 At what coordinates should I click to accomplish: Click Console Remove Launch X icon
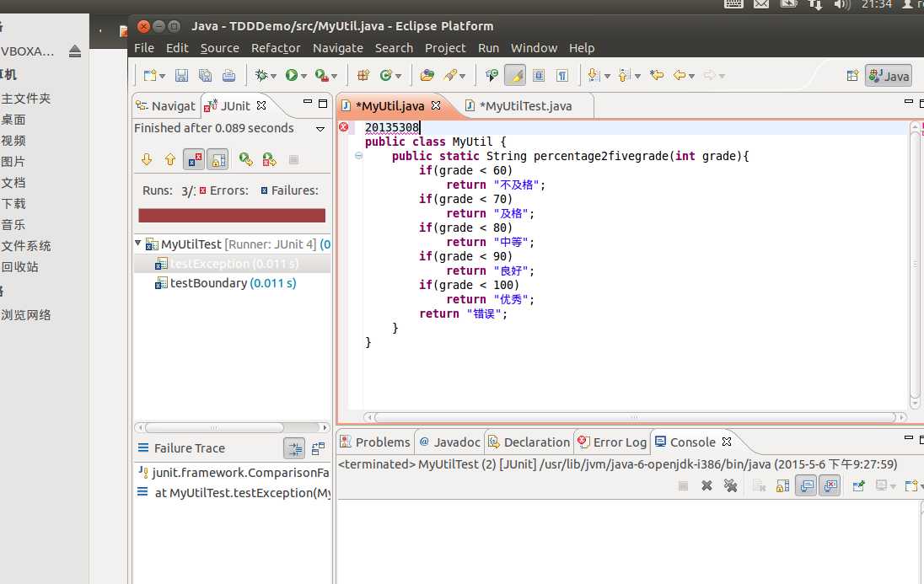point(706,485)
